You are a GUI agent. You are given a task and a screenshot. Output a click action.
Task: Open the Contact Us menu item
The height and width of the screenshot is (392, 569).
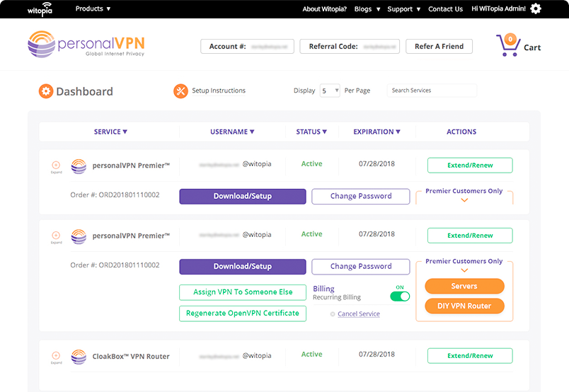click(x=445, y=9)
